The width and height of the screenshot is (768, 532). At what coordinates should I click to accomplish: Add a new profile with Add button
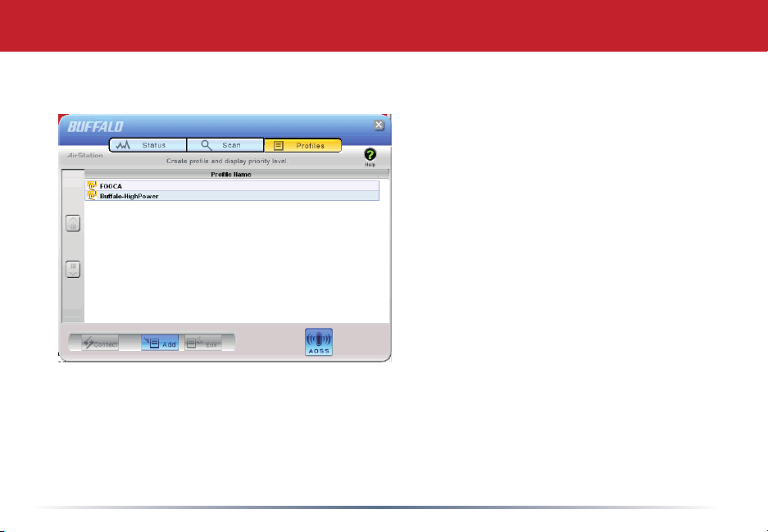tap(160, 343)
